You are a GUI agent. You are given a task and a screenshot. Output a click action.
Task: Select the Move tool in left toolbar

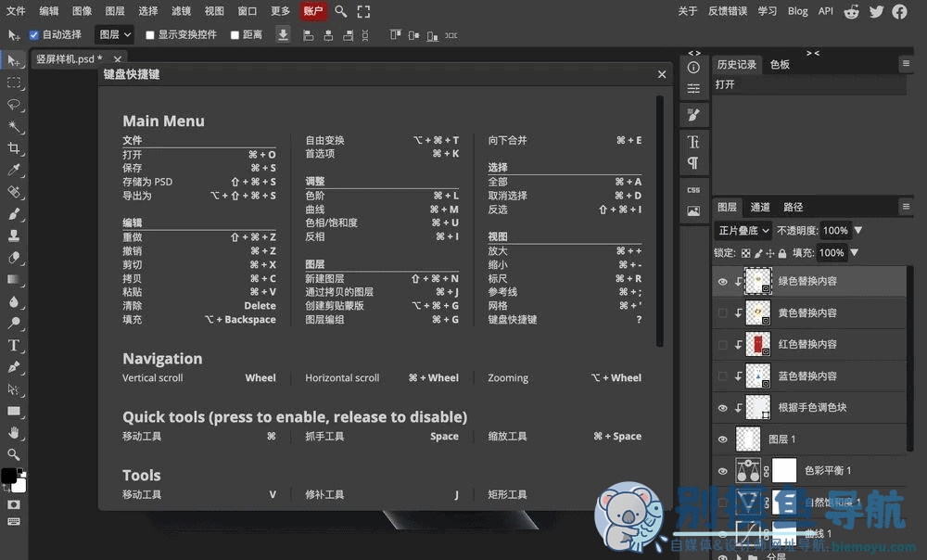(14, 60)
